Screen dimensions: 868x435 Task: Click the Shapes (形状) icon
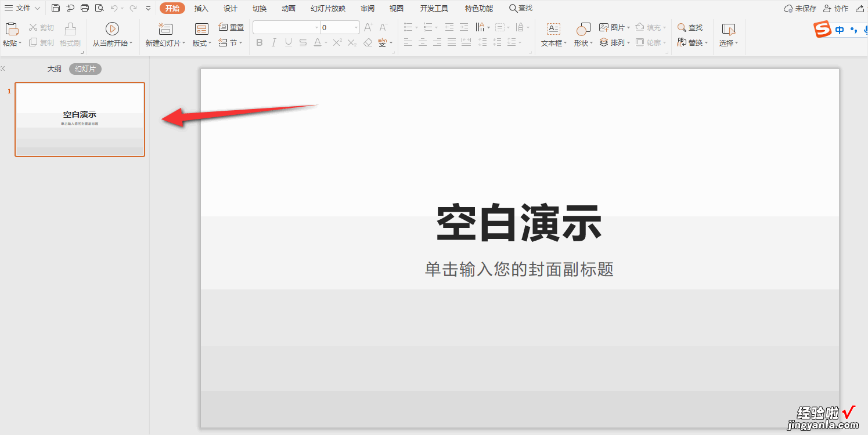(x=583, y=29)
